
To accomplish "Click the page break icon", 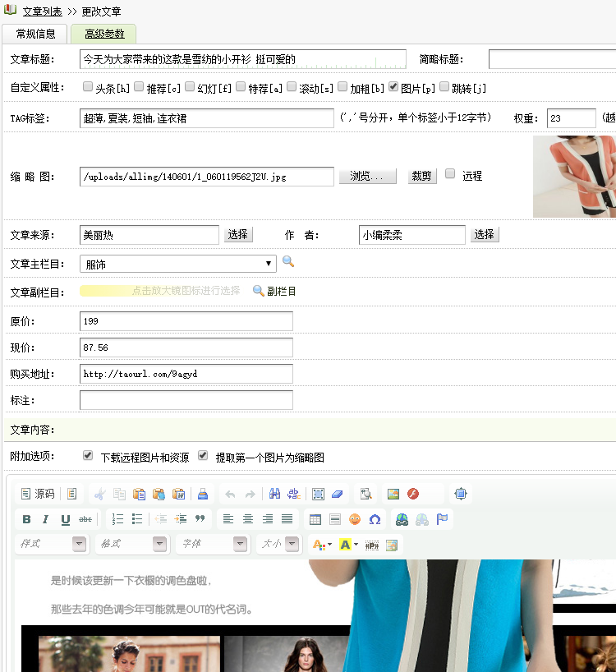I will (372, 545).
